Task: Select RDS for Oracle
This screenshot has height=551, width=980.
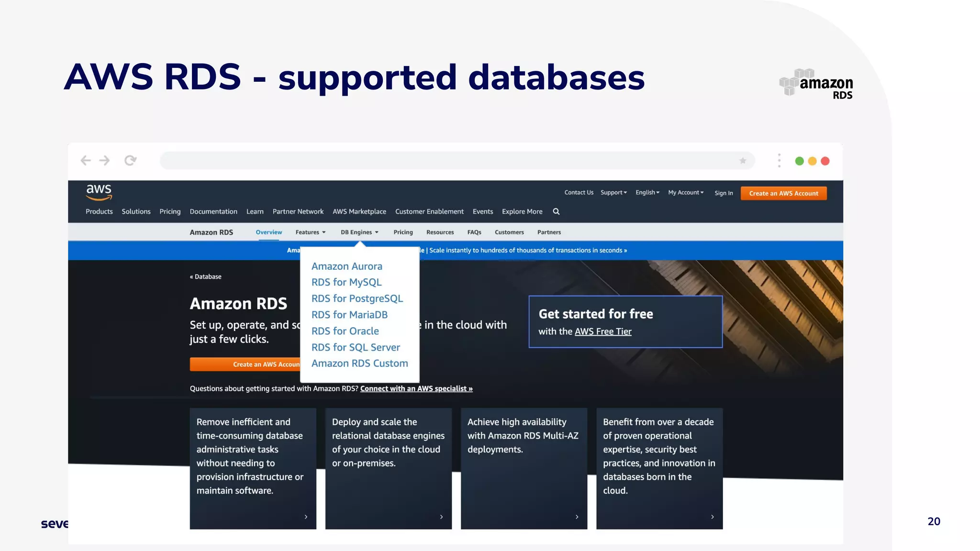Action: click(345, 331)
